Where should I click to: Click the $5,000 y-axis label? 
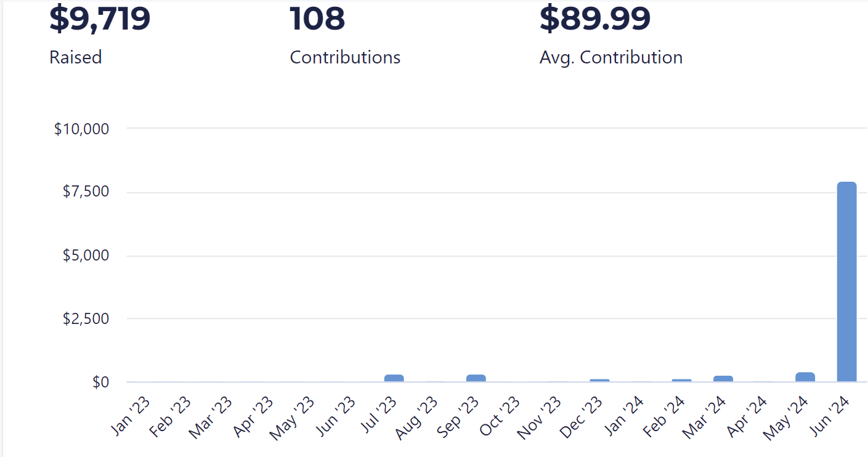(x=86, y=255)
